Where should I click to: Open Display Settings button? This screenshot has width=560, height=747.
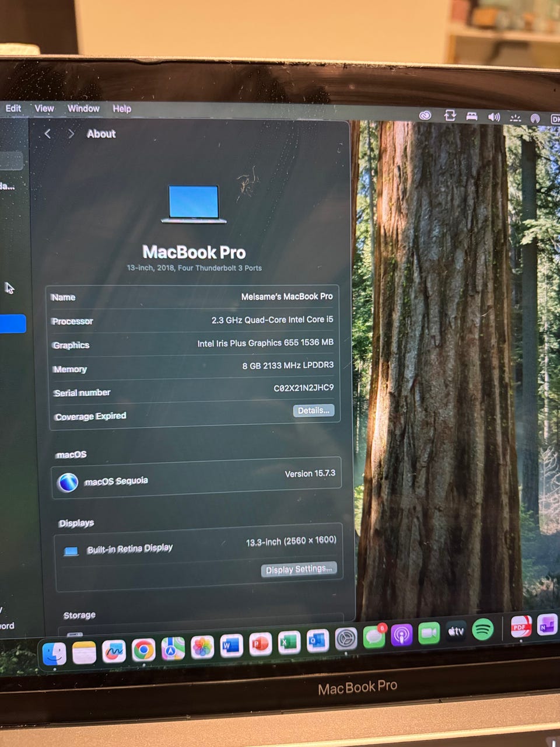(299, 570)
